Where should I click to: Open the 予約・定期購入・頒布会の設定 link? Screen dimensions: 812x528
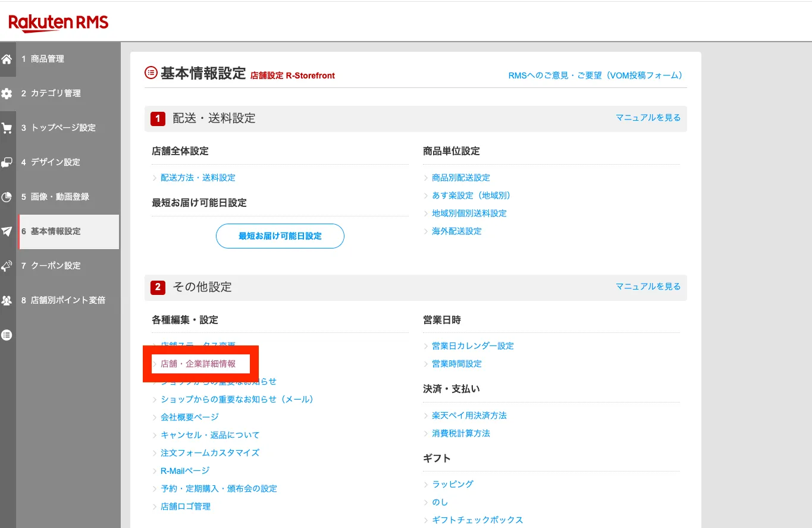(x=219, y=489)
